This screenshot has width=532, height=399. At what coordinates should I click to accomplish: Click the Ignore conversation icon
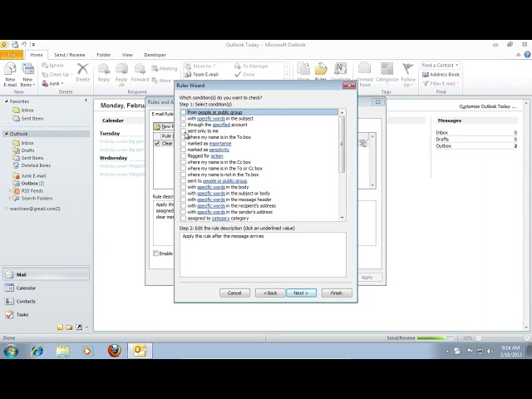(x=53, y=65)
